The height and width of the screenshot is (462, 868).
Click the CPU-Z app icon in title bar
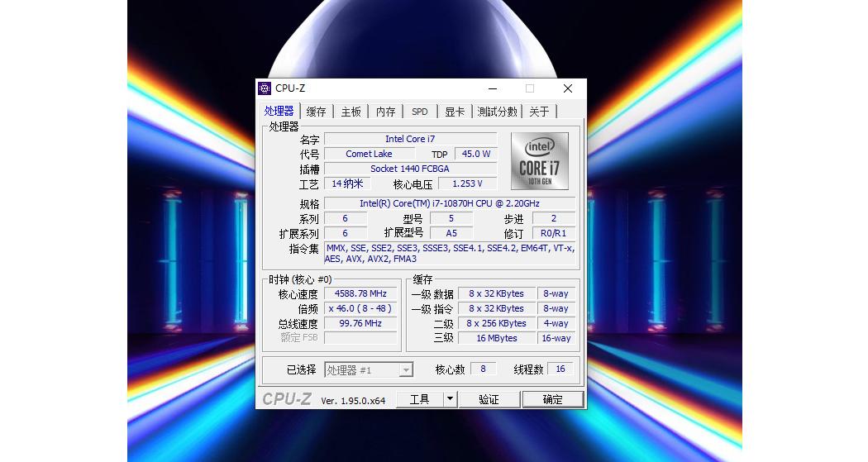tap(265, 88)
